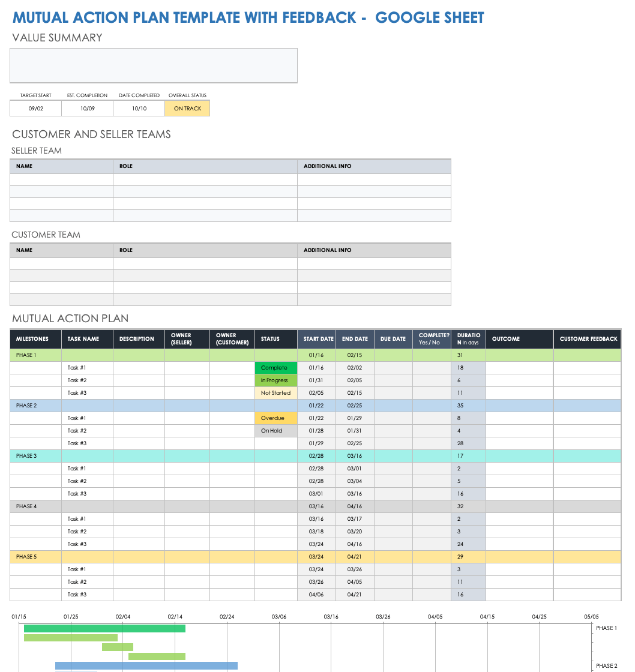Select the Est. Completion cell showing 10/09
This screenshot has height=672, width=635.
[88, 109]
